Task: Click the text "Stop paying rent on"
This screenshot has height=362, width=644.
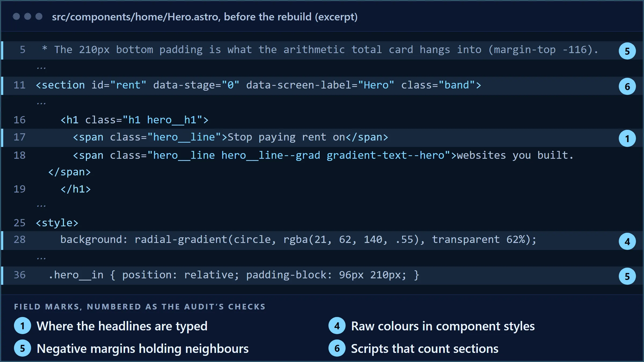Action: coord(286,137)
